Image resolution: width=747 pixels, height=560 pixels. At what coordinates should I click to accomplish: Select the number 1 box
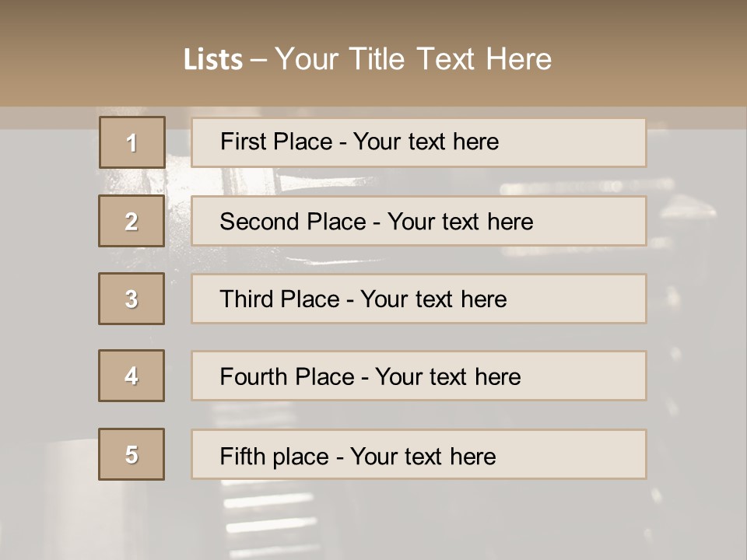click(132, 142)
